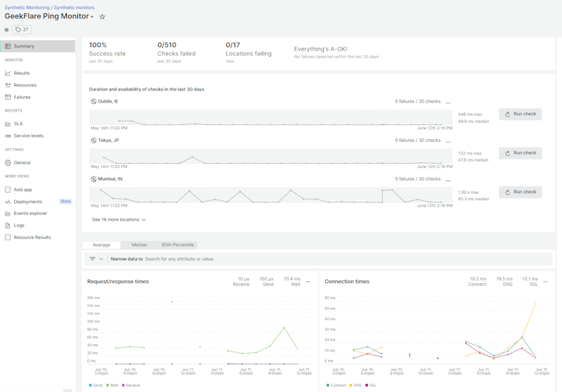Run check for Tokyo, JP
The width and height of the screenshot is (562, 392).
tap(520, 153)
